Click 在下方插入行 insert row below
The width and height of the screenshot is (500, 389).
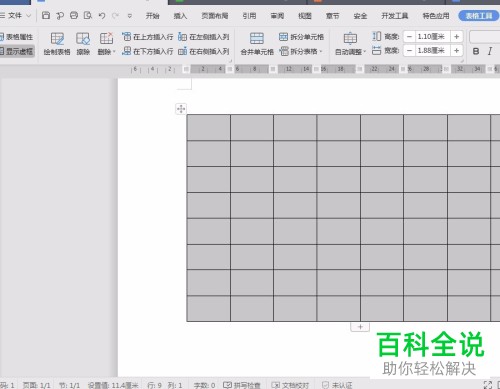pyautogui.click(x=147, y=51)
